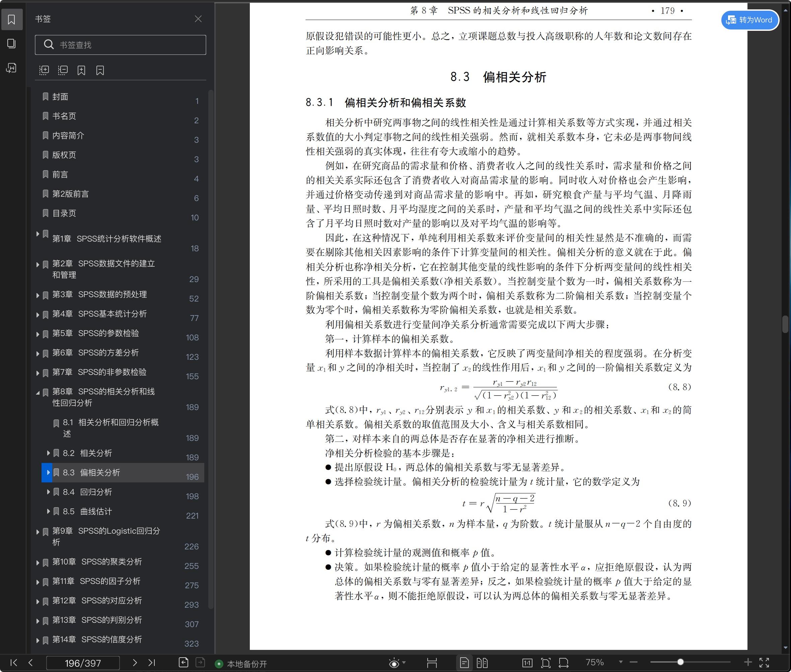Go to the previous page

[x=31, y=663]
